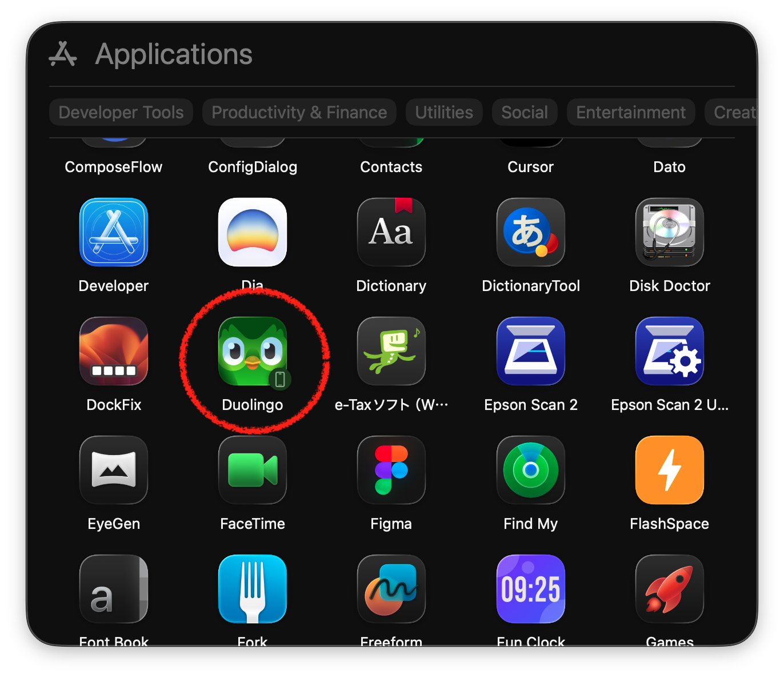
Task: Launch the FaceTime camera icon
Action: pos(253,470)
